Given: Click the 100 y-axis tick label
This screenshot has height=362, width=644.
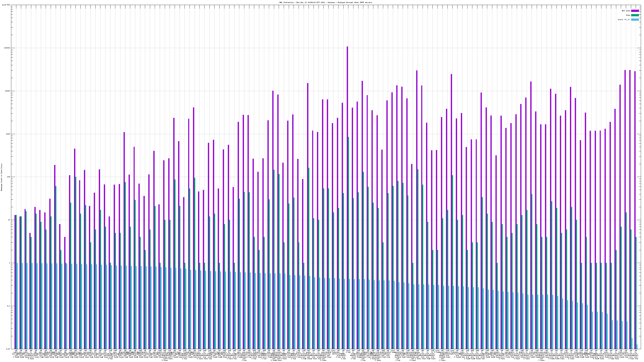Looking at the screenshot, I should pyautogui.click(x=8, y=177).
